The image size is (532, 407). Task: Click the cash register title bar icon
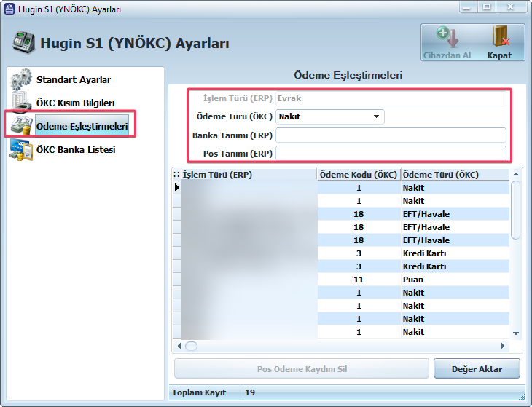point(9,9)
